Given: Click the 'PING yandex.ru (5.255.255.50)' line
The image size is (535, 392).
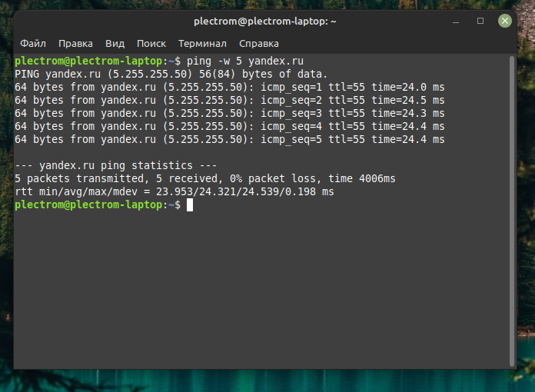Looking at the screenshot, I should tap(171, 74).
